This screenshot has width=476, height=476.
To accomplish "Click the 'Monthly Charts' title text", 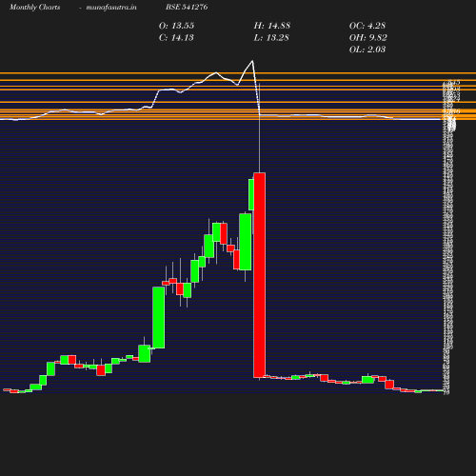I will pyautogui.click(x=34, y=7).
